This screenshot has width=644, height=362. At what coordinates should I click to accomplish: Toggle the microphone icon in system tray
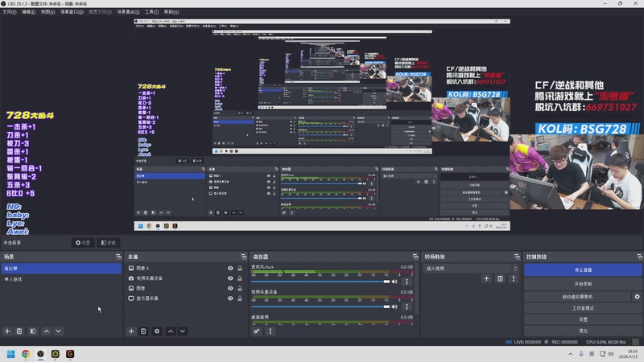[x=580, y=354]
